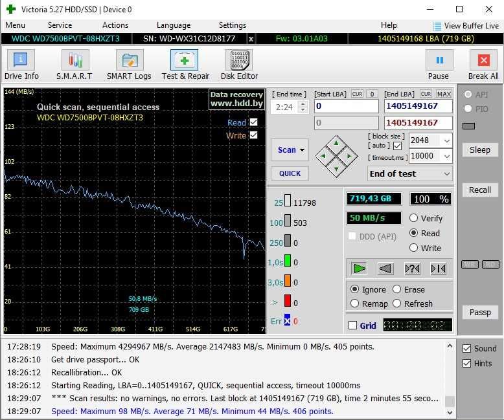Click the Data recovery www.hdd.by link

click(236, 99)
